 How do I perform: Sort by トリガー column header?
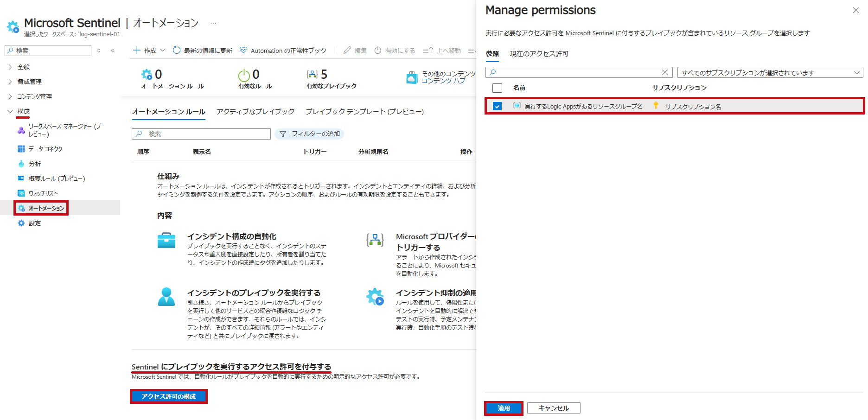click(x=315, y=152)
